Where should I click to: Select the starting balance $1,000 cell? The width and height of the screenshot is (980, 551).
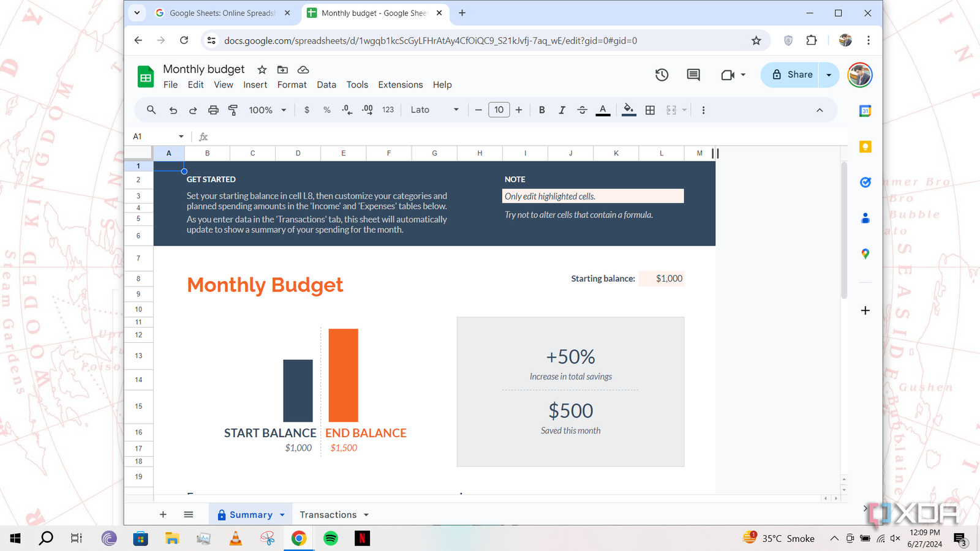661,279
